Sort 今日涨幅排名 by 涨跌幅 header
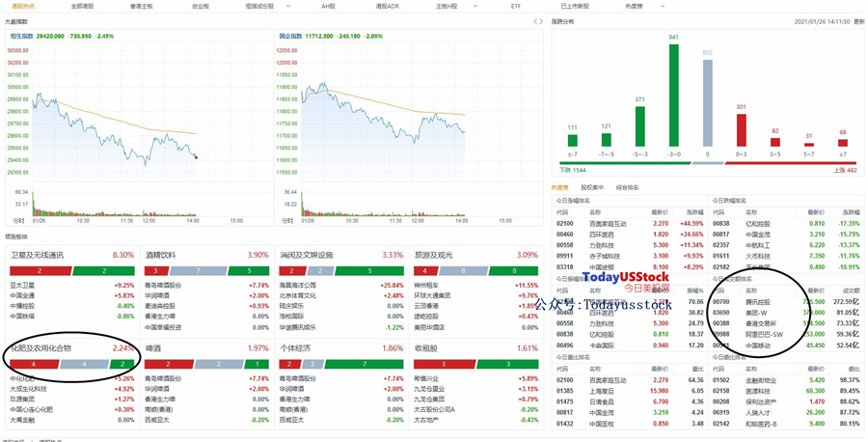 [693, 212]
